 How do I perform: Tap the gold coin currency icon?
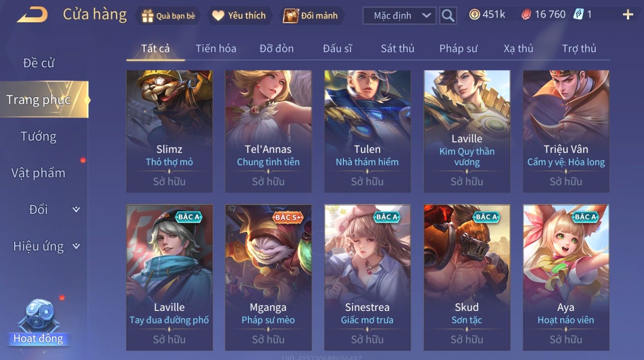pos(474,15)
